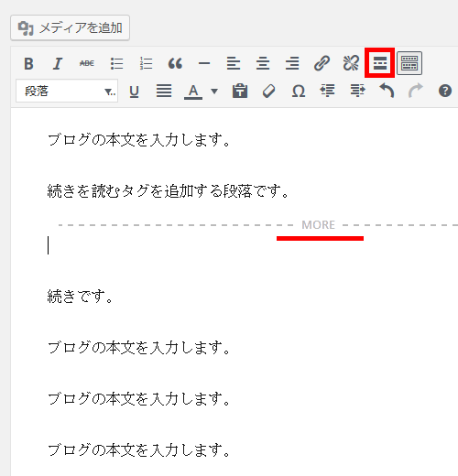The image size is (458, 476).
Task: Insert or edit a link
Action: pyautogui.click(x=322, y=64)
